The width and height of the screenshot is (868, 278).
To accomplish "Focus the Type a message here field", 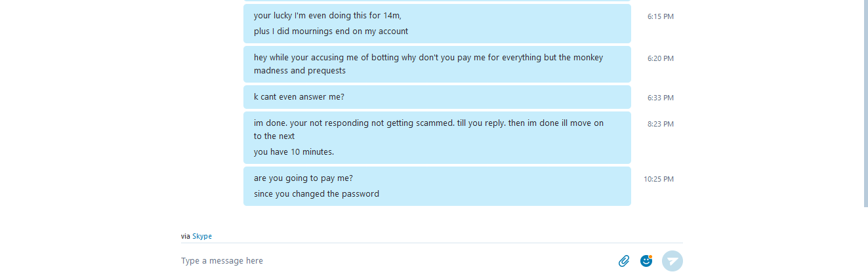I will tap(394, 261).
